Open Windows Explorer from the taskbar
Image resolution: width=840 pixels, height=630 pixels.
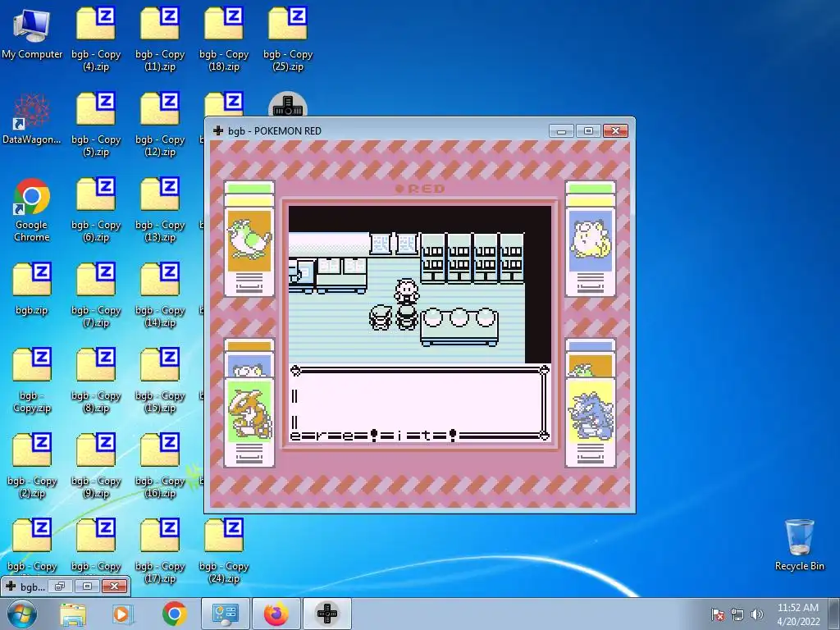[x=73, y=614]
